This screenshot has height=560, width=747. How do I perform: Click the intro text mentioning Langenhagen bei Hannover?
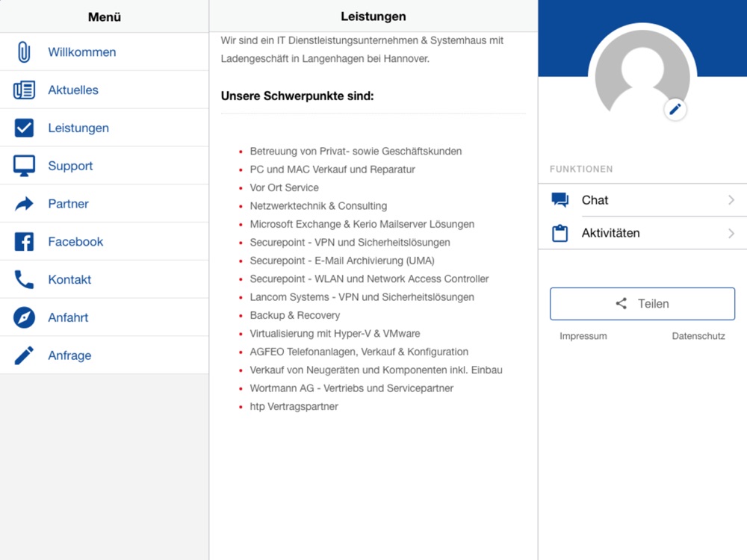362,49
